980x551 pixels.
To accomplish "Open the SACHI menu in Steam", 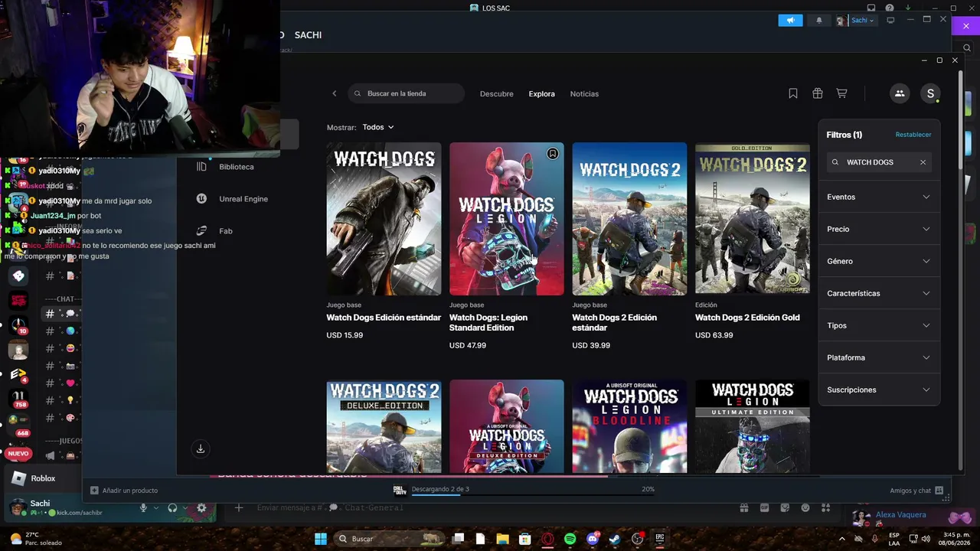I will pyautogui.click(x=308, y=35).
